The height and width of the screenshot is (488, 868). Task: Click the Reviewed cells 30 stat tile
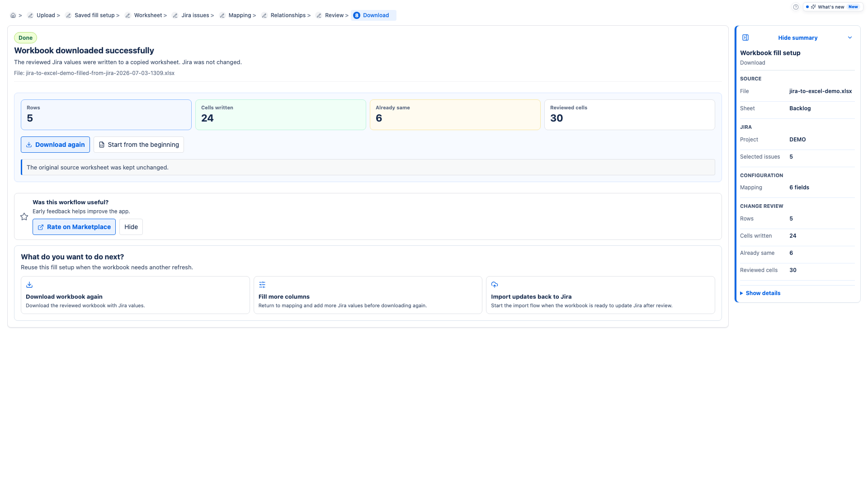click(x=630, y=115)
